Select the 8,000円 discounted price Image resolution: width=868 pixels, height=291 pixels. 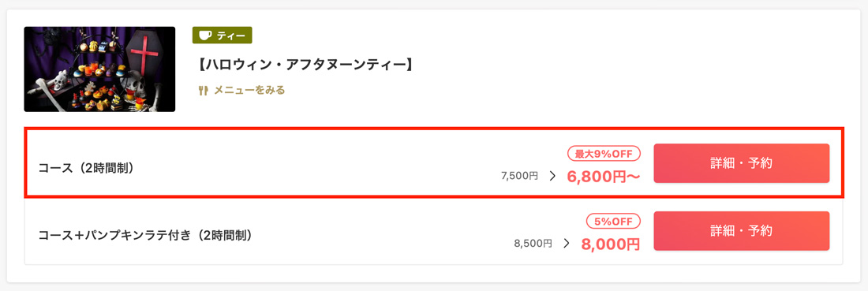611,244
